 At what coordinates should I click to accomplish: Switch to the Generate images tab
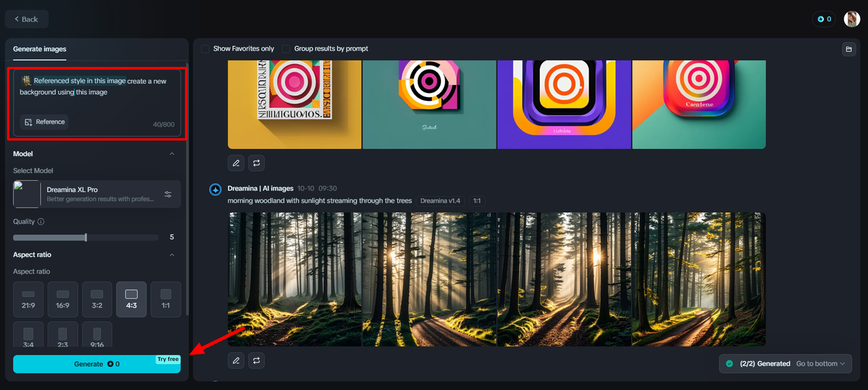(x=41, y=49)
